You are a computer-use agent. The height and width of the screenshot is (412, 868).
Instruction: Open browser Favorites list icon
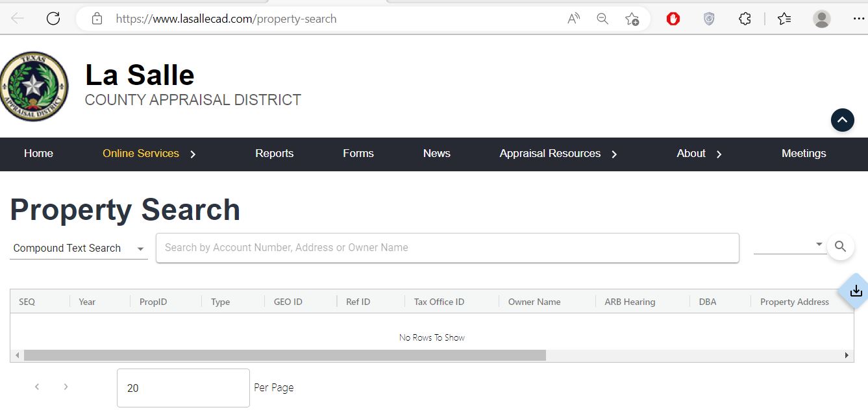[x=784, y=19]
